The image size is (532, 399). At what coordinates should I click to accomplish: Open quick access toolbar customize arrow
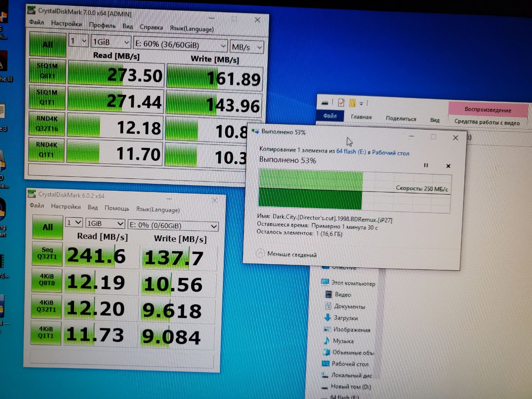click(x=362, y=103)
